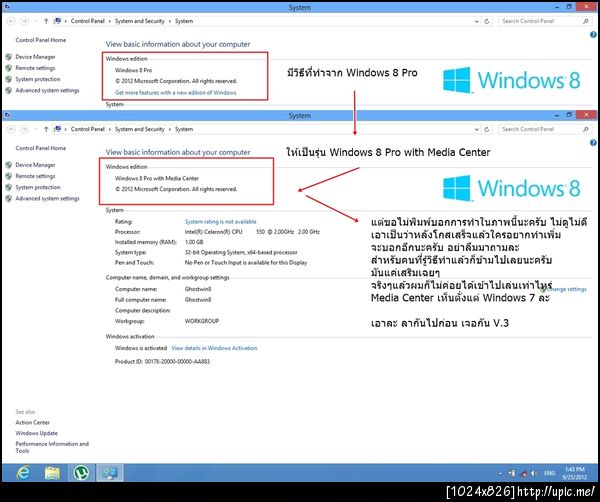Click the ENG language indicator

(549, 474)
